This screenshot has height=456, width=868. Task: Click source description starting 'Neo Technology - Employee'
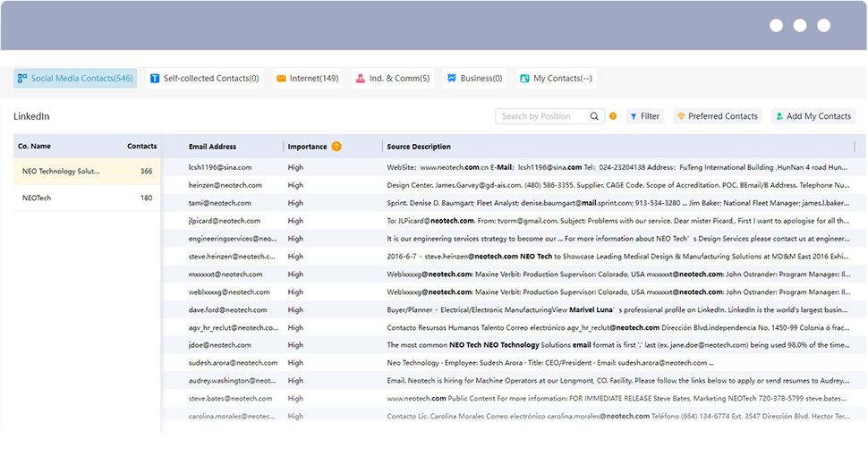(x=550, y=363)
